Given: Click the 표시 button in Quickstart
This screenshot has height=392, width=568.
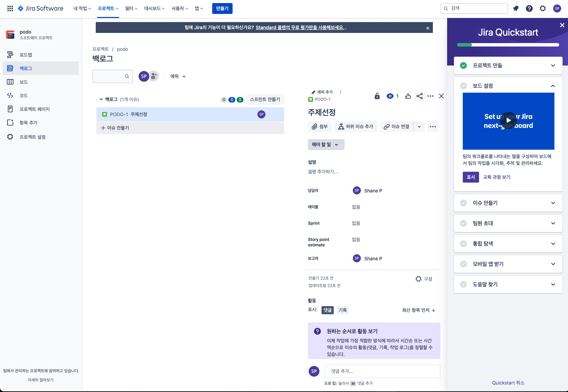Looking at the screenshot, I should 471,177.
